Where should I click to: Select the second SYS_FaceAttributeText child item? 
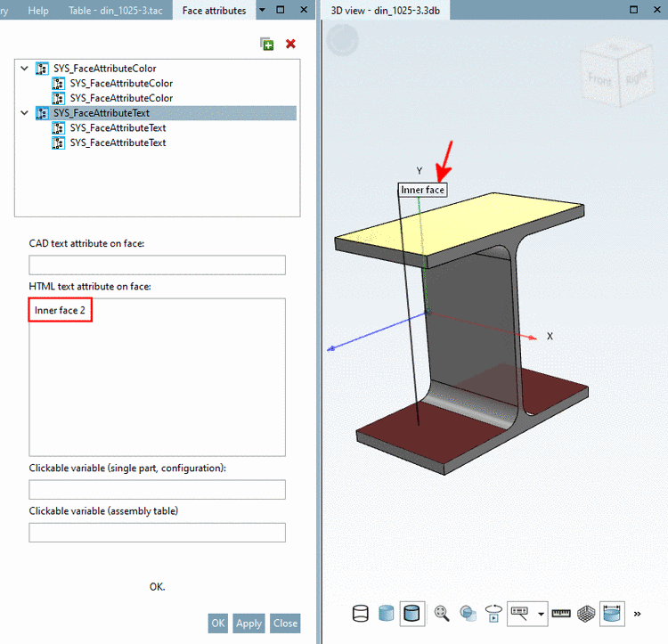tap(118, 143)
